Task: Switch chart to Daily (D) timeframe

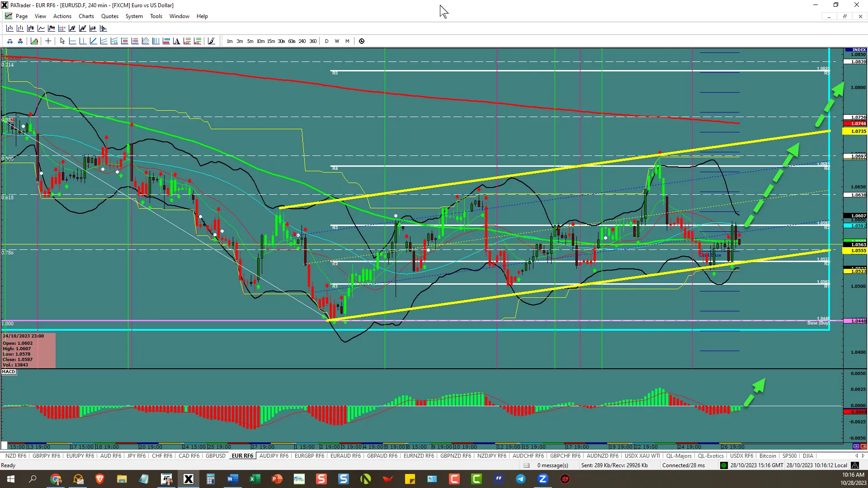Action: pos(326,41)
